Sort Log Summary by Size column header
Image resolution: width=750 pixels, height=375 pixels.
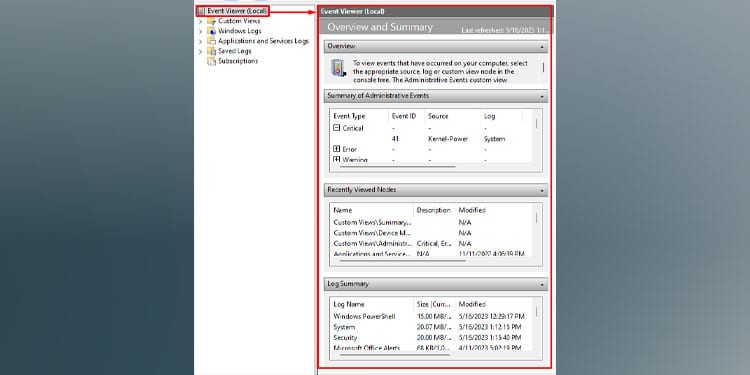point(434,305)
